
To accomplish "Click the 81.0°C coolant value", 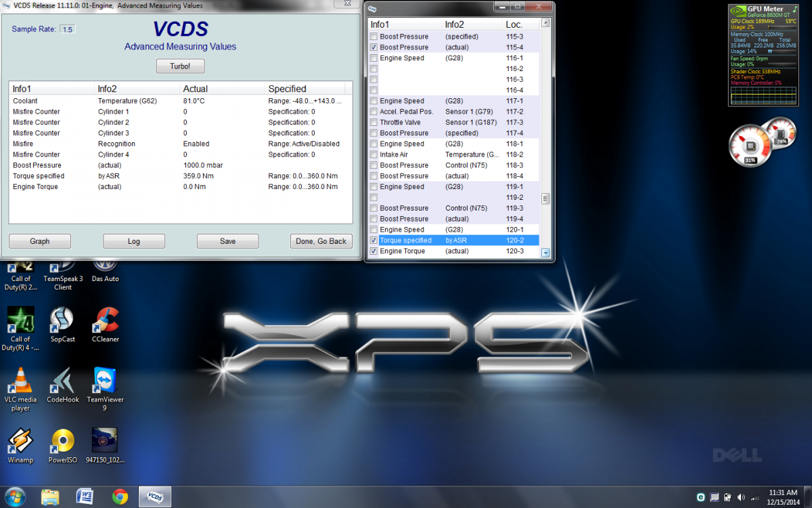I will (194, 101).
